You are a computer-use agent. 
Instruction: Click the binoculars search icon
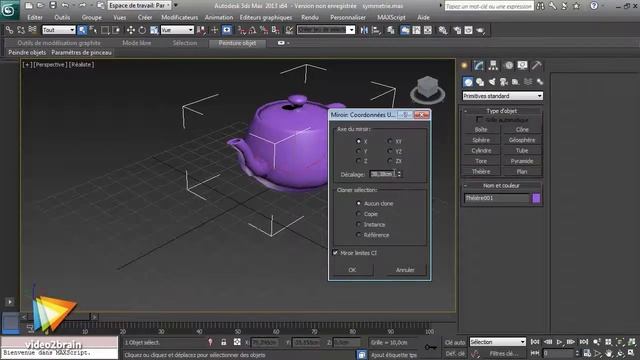pyautogui.click(x=540, y=6)
